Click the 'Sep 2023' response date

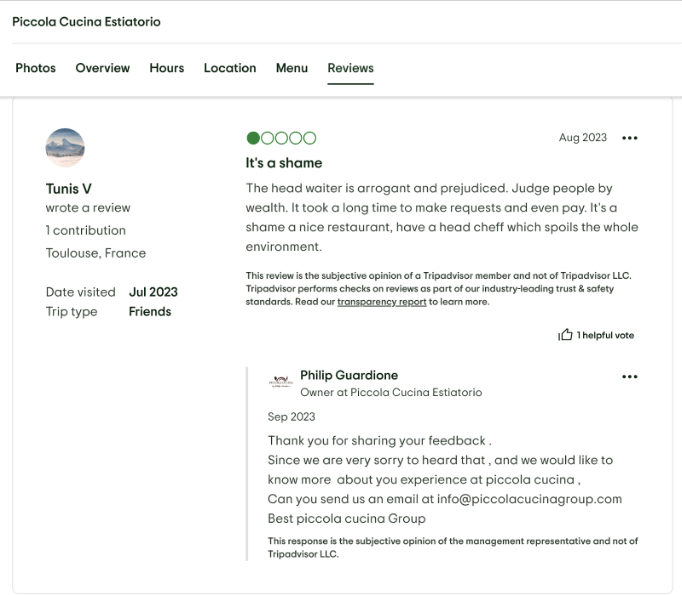click(291, 417)
